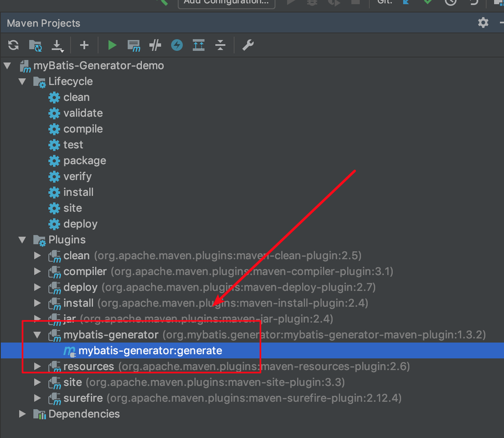Expand the compiler plugin node
This screenshot has width=504, height=438.
[37, 271]
